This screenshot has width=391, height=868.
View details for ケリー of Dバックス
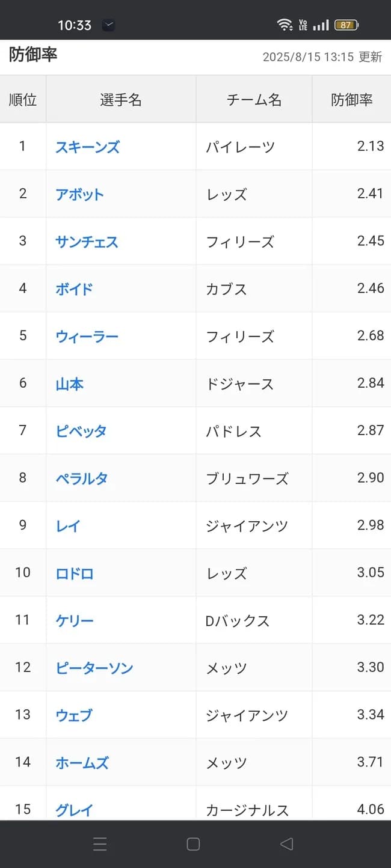[75, 620]
